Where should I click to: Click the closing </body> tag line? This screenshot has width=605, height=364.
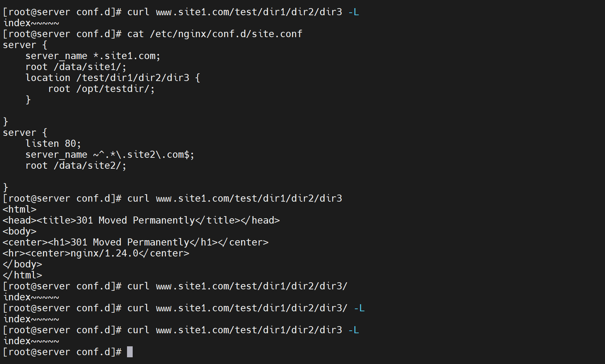22,264
